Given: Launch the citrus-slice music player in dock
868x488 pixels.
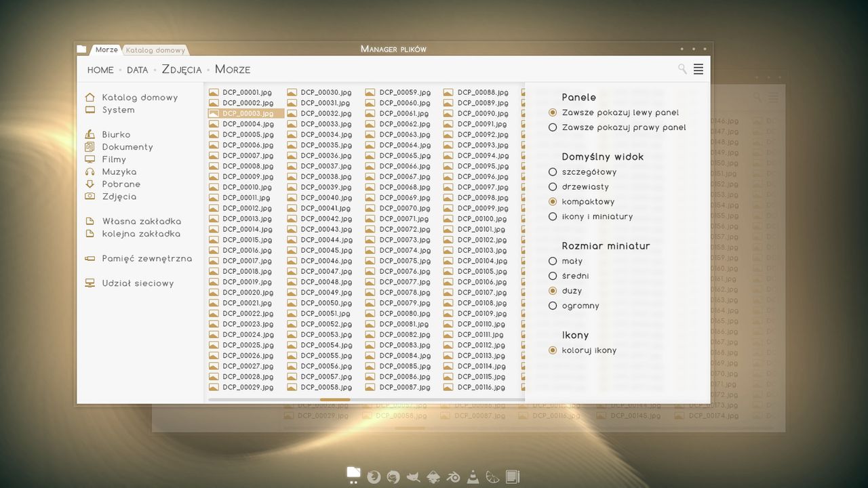Looking at the screenshot, I should tap(493, 477).
